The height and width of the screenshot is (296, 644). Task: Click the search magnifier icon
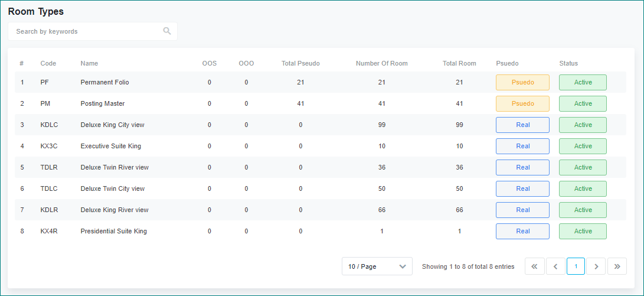click(167, 31)
